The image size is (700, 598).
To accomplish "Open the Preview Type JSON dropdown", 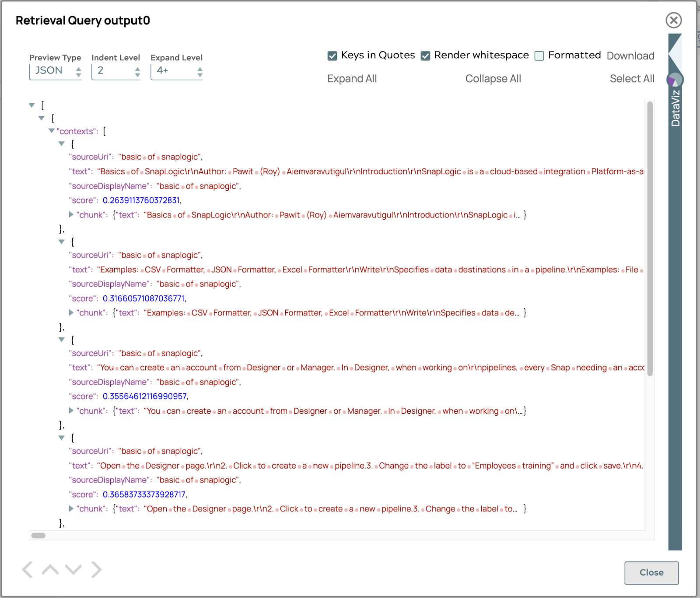I will [55, 71].
